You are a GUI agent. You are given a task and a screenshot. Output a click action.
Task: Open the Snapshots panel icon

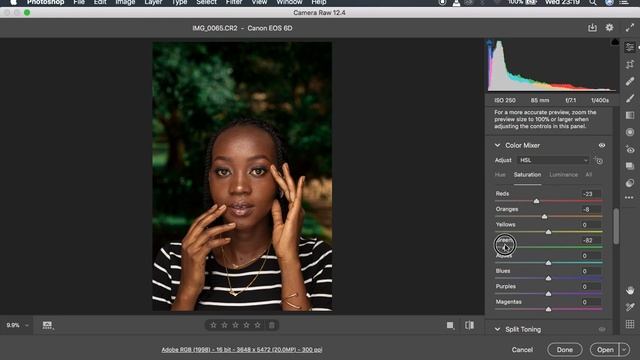pos(630,166)
